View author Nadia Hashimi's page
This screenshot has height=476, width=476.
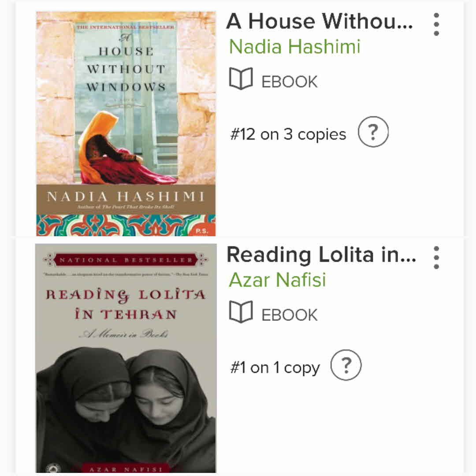[294, 47]
